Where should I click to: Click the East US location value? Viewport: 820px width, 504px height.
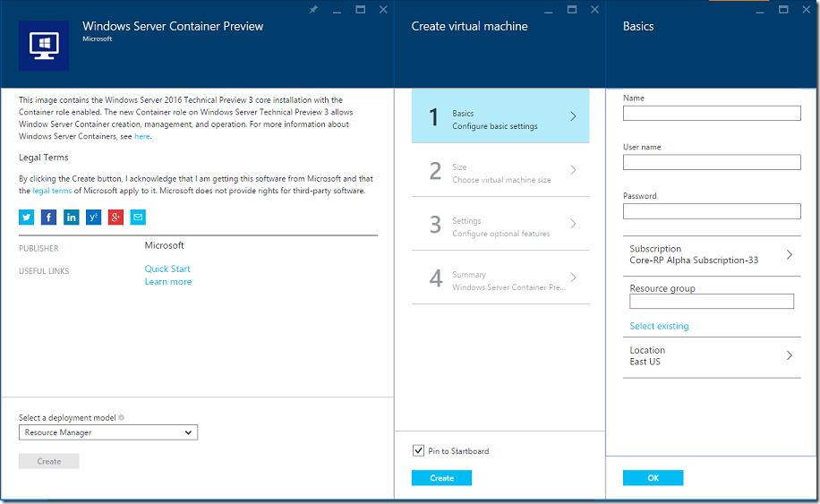point(645,362)
